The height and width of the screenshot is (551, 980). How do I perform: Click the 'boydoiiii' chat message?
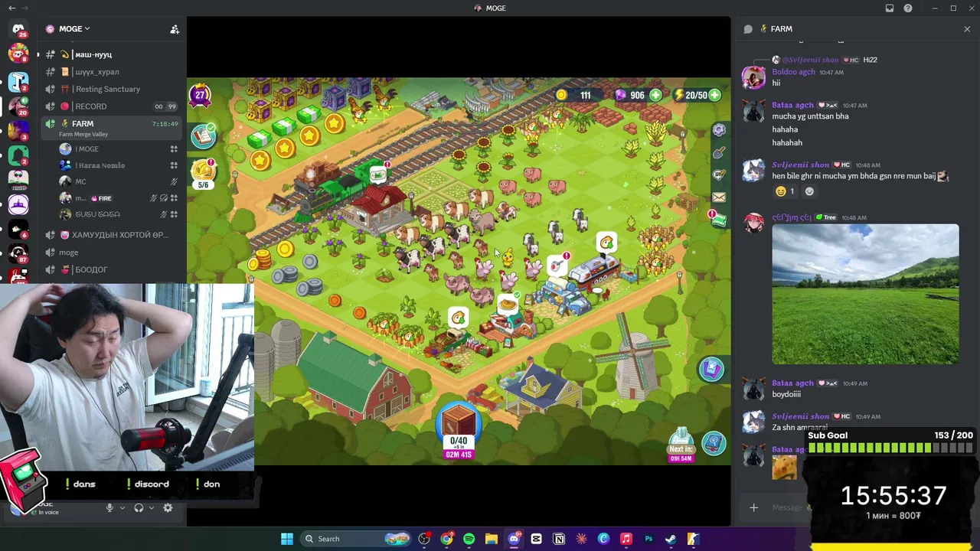tap(786, 394)
